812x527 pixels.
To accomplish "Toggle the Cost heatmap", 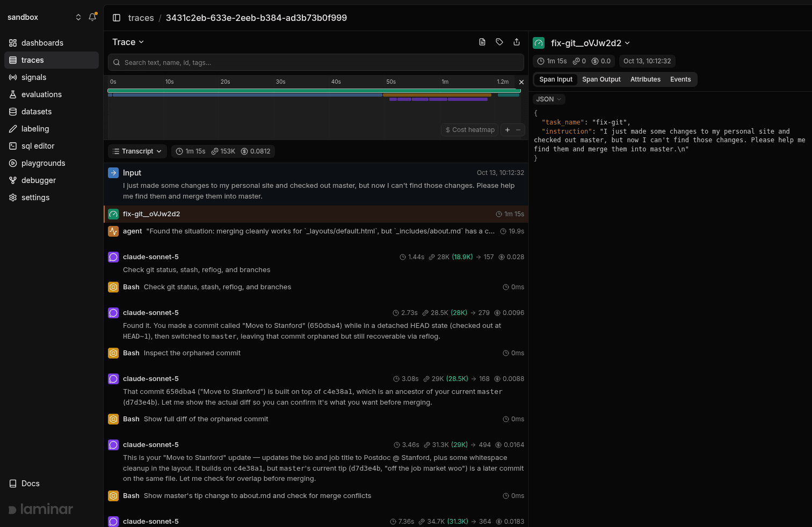I will pyautogui.click(x=470, y=130).
